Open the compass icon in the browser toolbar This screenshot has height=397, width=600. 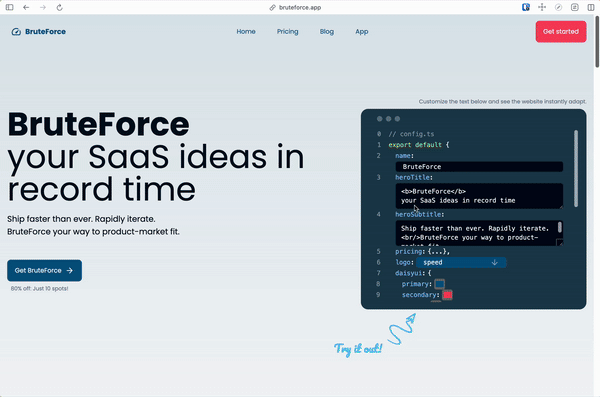click(558, 7)
